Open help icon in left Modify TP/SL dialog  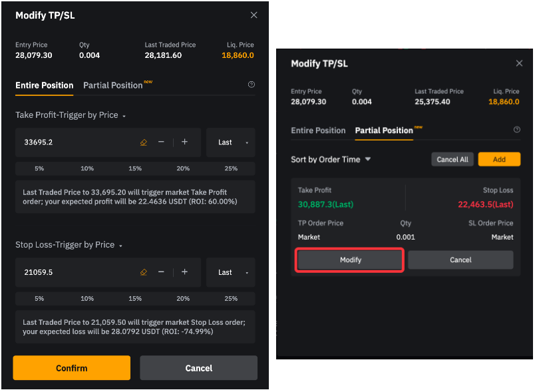click(251, 85)
